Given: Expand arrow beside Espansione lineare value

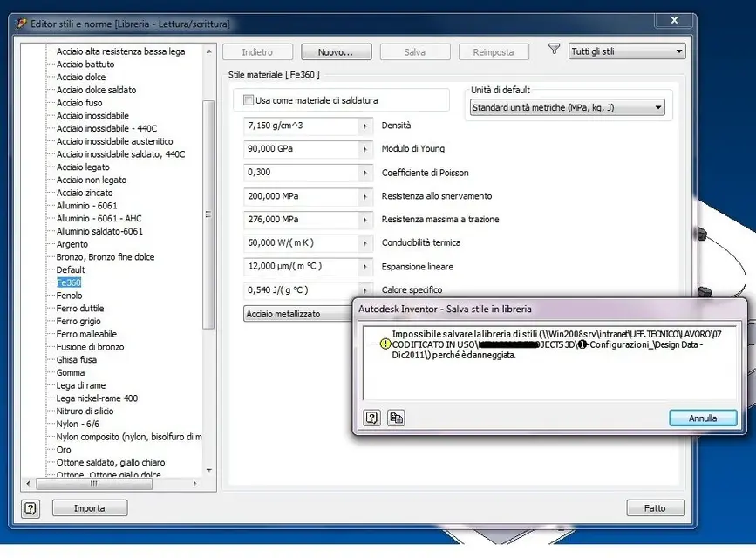Looking at the screenshot, I should (365, 266).
